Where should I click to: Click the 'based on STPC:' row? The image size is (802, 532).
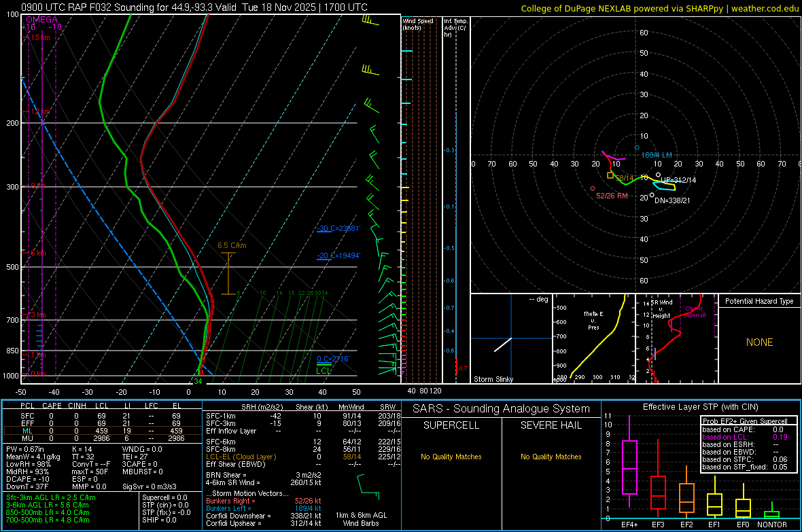tap(745, 459)
